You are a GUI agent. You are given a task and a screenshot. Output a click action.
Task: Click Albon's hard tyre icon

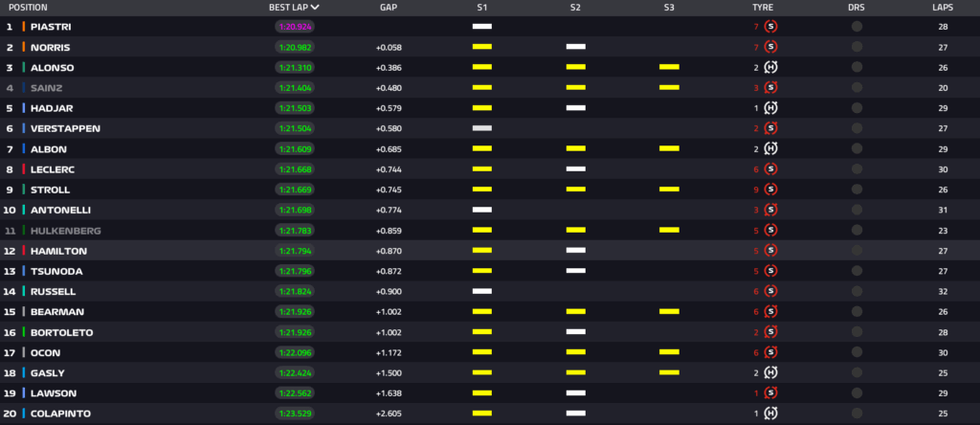click(x=770, y=148)
